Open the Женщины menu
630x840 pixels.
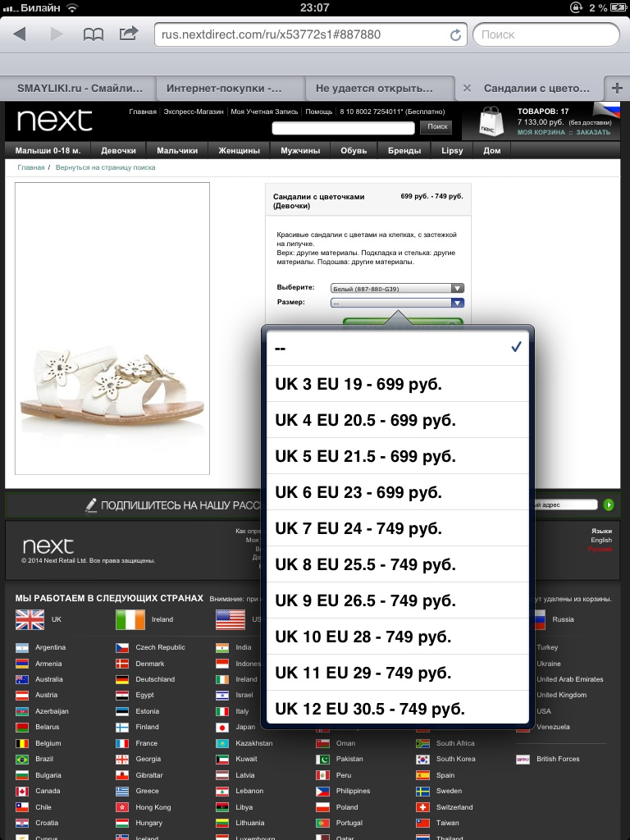click(239, 151)
